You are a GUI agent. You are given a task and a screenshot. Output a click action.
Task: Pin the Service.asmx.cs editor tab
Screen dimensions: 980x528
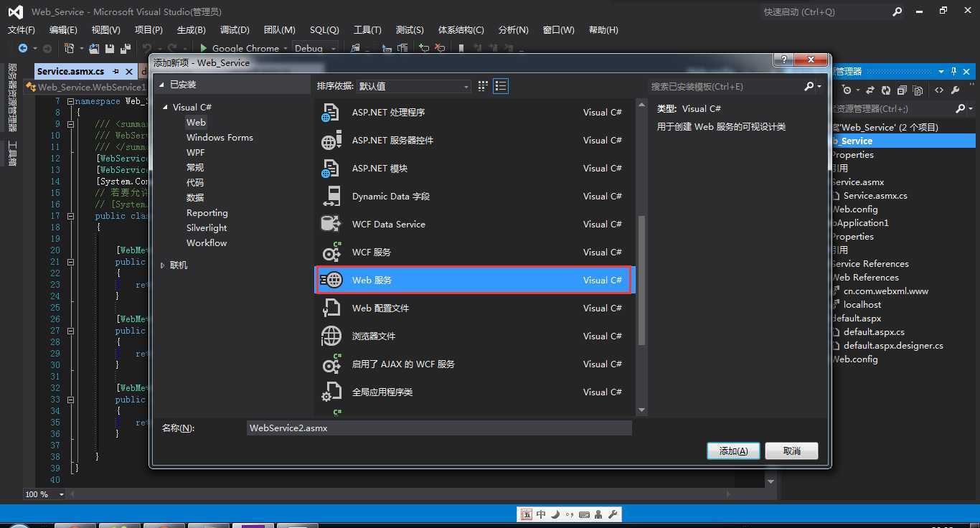(116, 71)
